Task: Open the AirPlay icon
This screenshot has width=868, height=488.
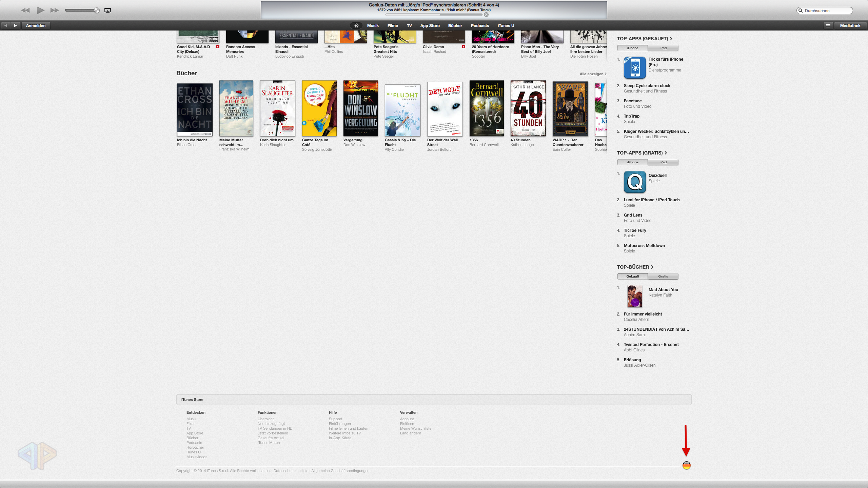Action: [107, 11]
